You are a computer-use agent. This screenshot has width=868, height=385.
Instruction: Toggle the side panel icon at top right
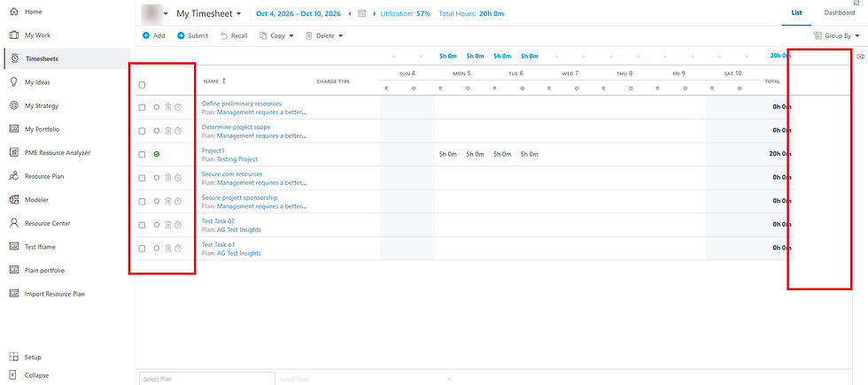coord(861,56)
